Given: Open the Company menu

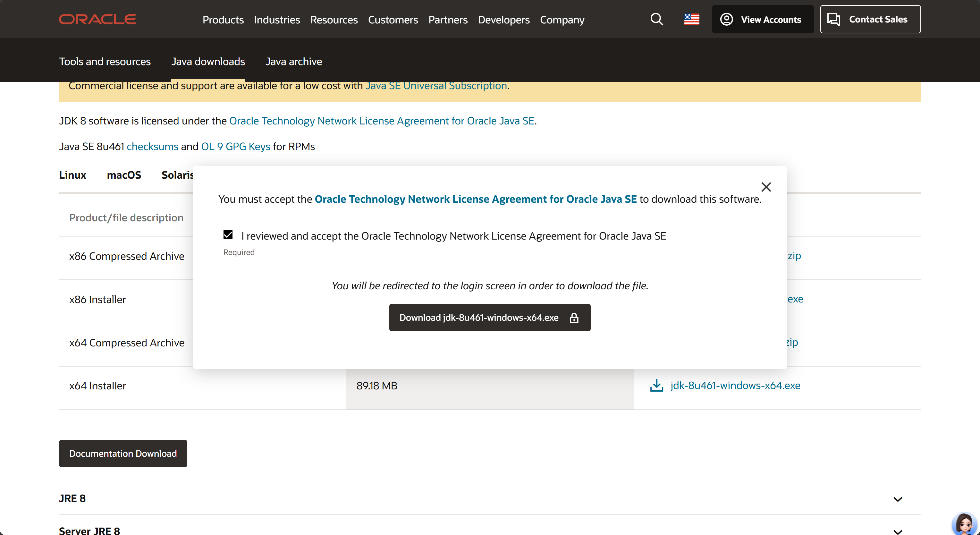Looking at the screenshot, I should point(562,20).
